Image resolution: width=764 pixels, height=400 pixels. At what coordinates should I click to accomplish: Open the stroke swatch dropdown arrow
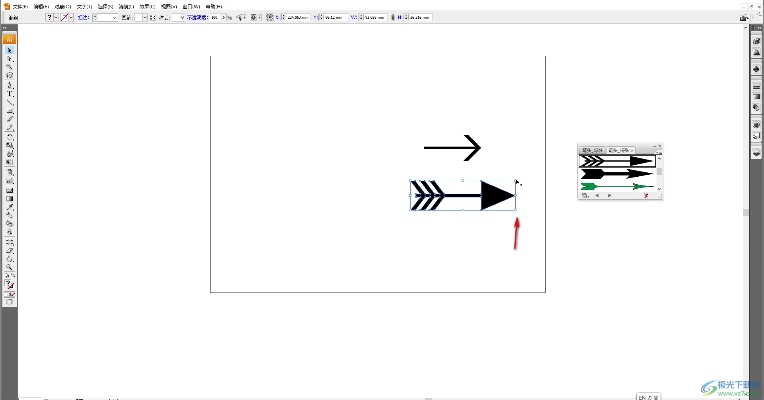click(x=71, y=18)
